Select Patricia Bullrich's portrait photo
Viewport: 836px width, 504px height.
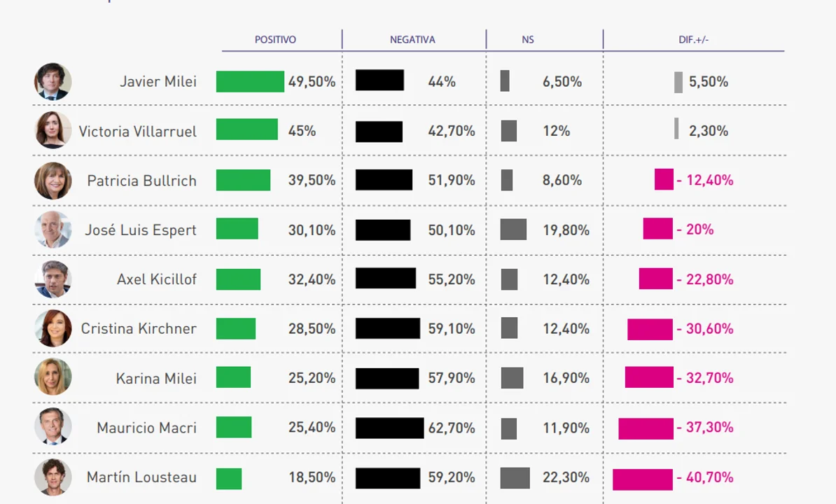pos(53,181)
